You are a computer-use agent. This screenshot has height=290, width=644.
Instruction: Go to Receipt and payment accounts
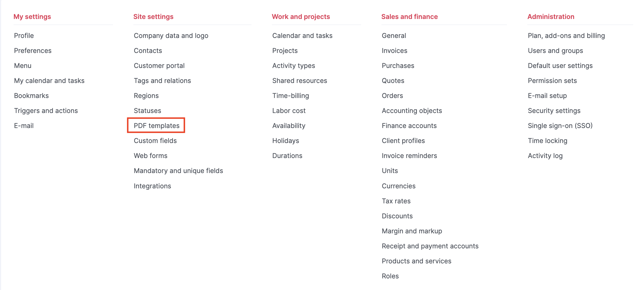(x=430, y=246)
